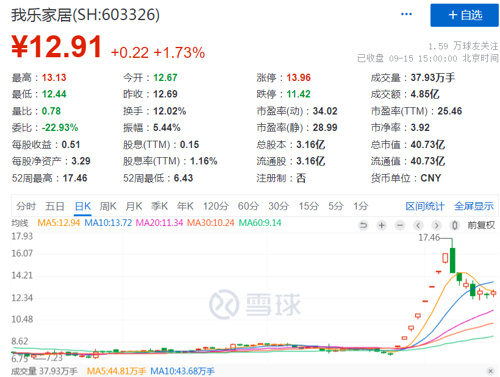Click the 17.46 peak candlestick on chart
Viewport: 500px width, 377px height.
click(x=452, y=260)
